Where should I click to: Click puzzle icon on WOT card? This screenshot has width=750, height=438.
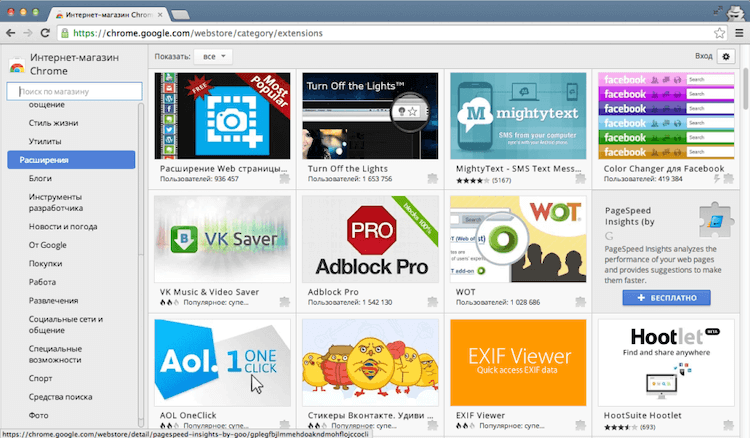click(580, 302)
